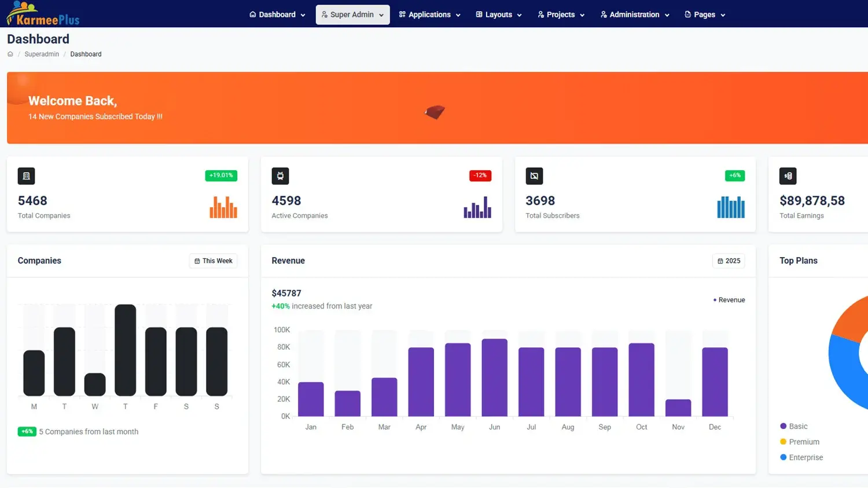Toggle the Revenue legend series
Image resolution: width=868 pixels, height=488 pixels.
click(729, 300)
